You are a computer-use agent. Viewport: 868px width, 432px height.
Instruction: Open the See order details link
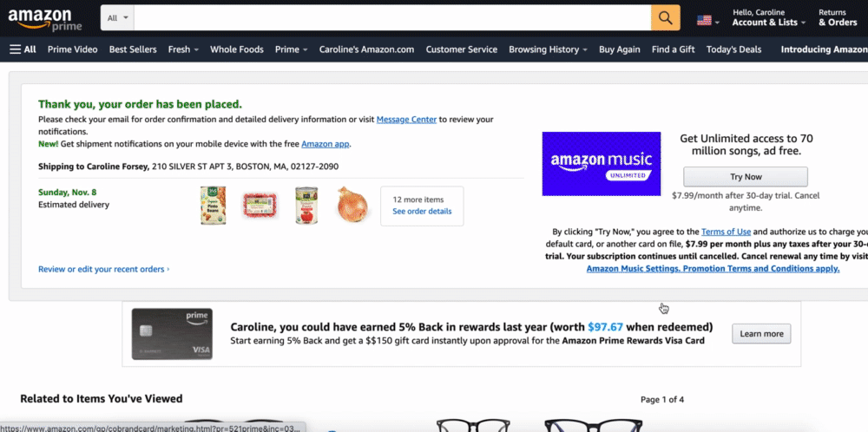tap(422, 212)
